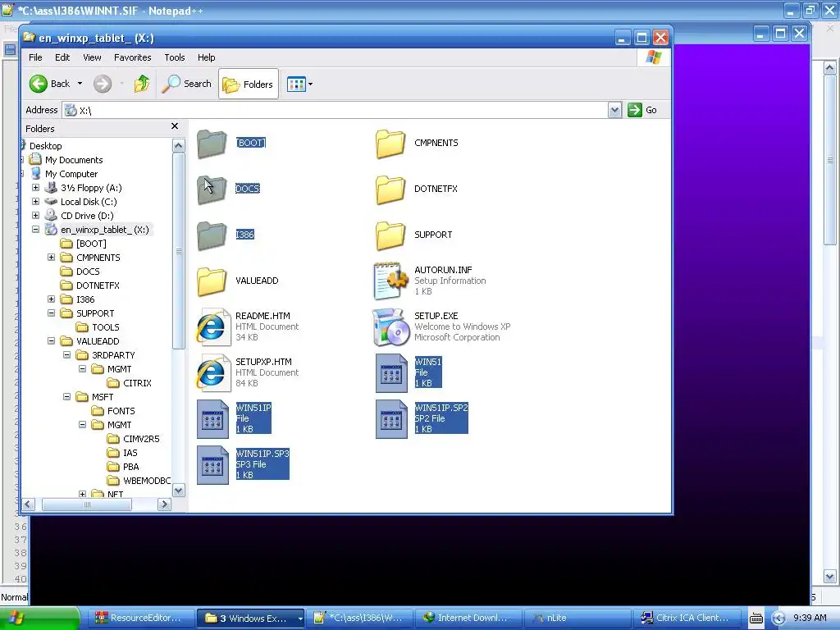Expand CD Drive (D:) in tree

click(36, 216)
